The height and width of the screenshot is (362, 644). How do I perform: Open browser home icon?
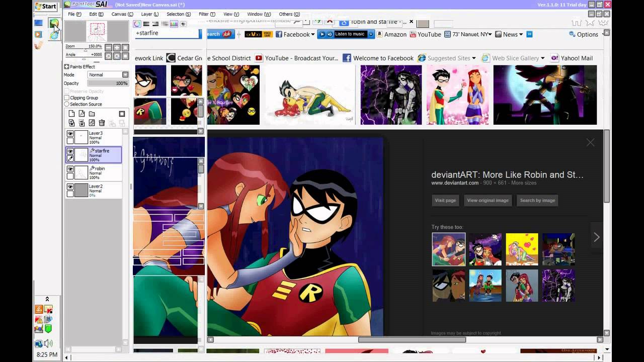(577, 23)
